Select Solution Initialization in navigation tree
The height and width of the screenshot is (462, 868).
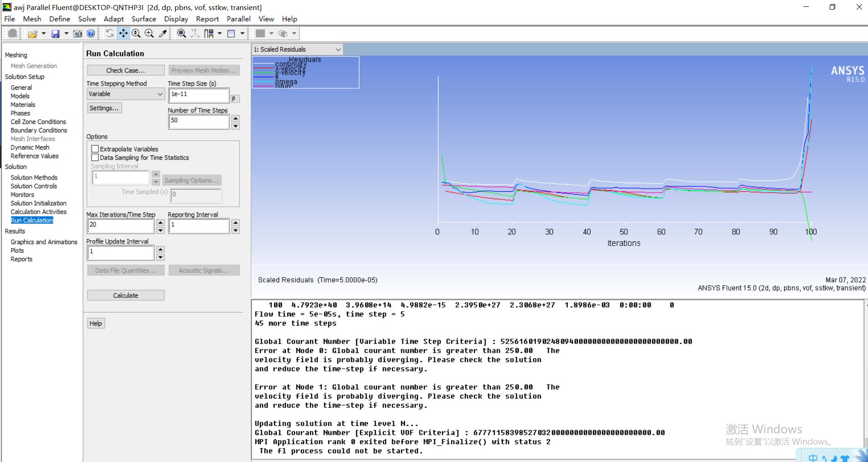tap(38, 203)
